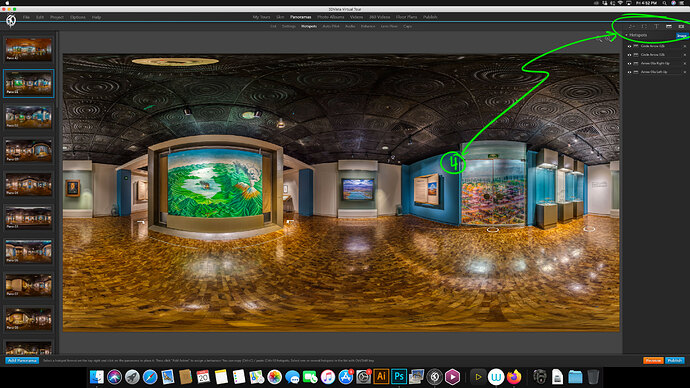Open the Trash in the dock

tap(593, 377)
